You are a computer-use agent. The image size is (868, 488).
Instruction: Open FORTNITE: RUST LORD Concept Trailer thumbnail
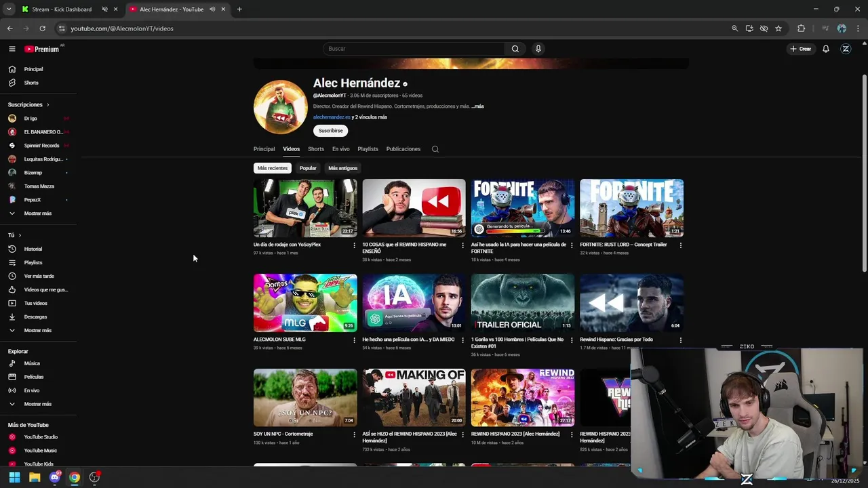631,208
